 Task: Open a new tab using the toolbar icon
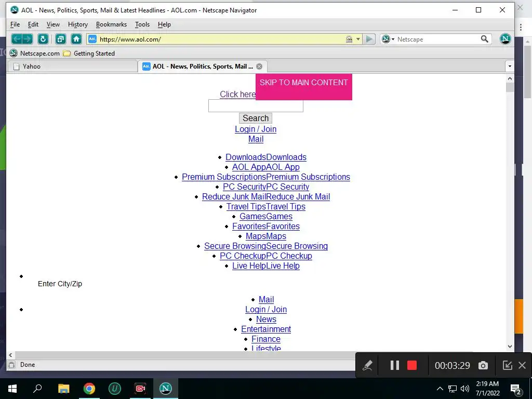[61, 39]
